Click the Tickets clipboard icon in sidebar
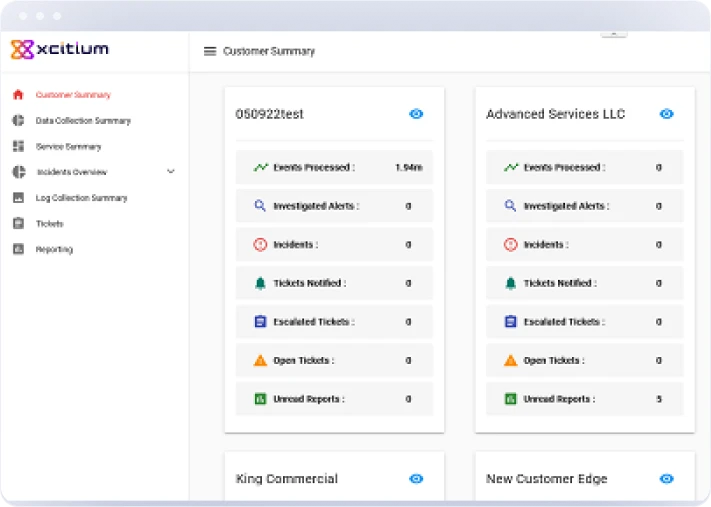Screen dimensions: 711x507 pos(18,224)
